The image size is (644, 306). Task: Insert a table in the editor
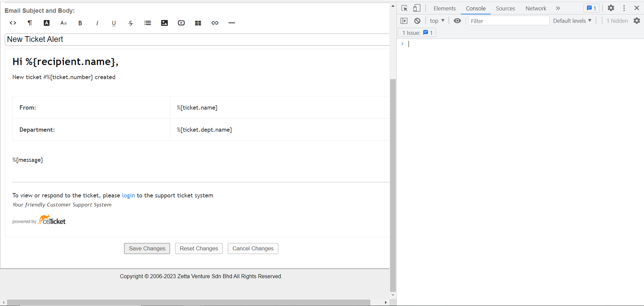point(198,23)
